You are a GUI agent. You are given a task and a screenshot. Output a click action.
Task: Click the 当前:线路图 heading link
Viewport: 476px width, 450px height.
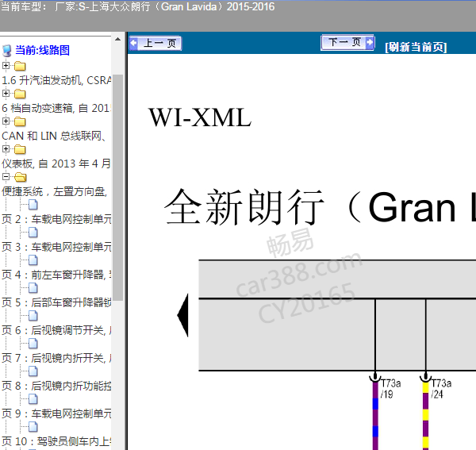42,50
